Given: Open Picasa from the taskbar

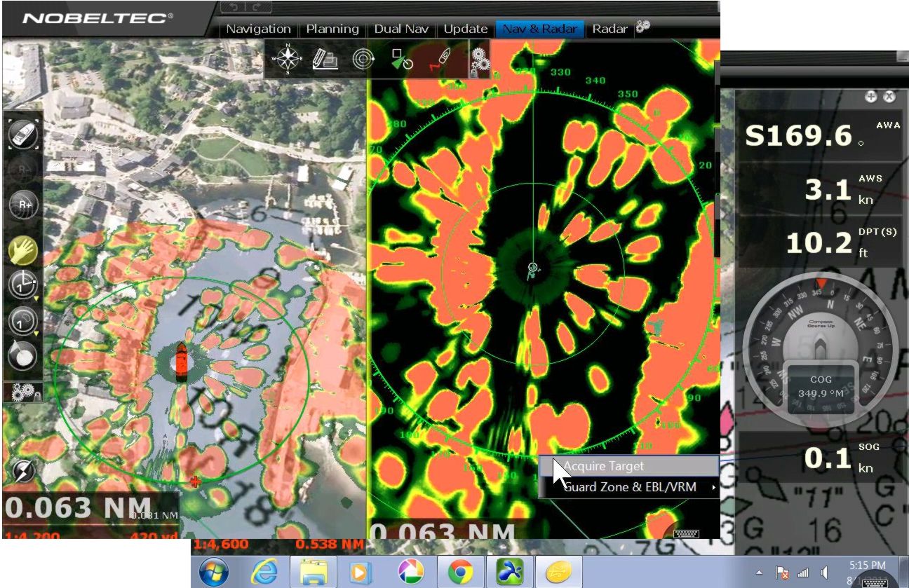Looking at the screenshot, I should [x=411, y=573].
